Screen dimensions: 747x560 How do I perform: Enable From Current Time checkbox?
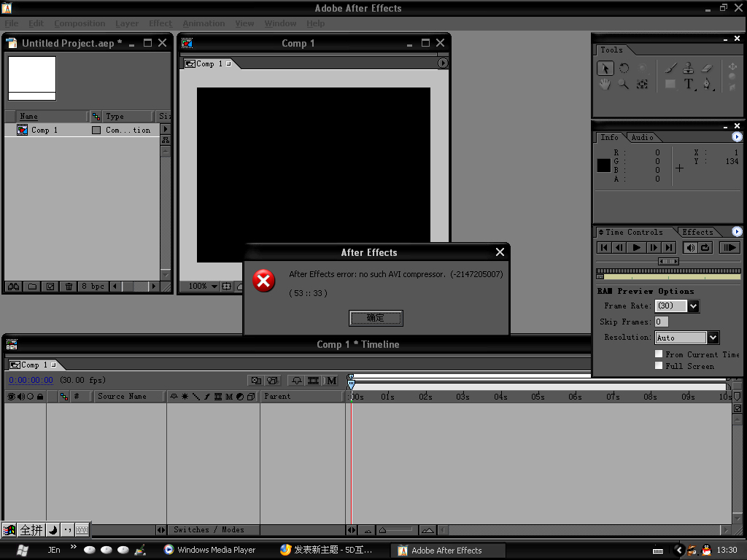659,354
